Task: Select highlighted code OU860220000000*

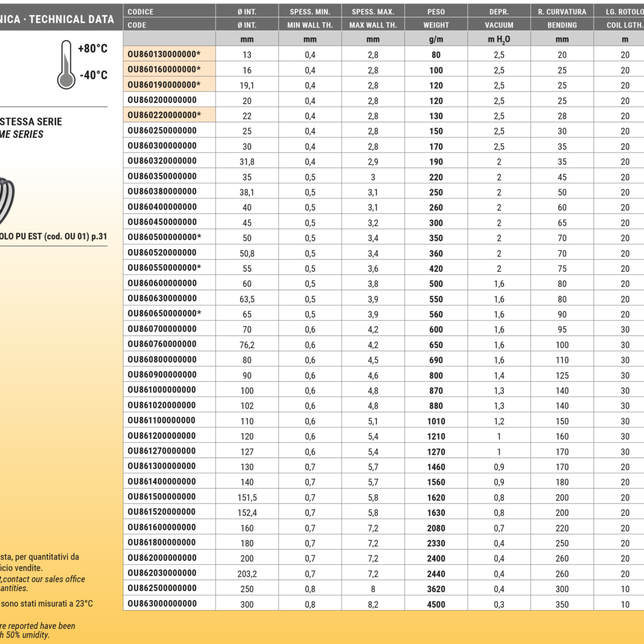Action: pyautogui.click(x=164, y=115)
